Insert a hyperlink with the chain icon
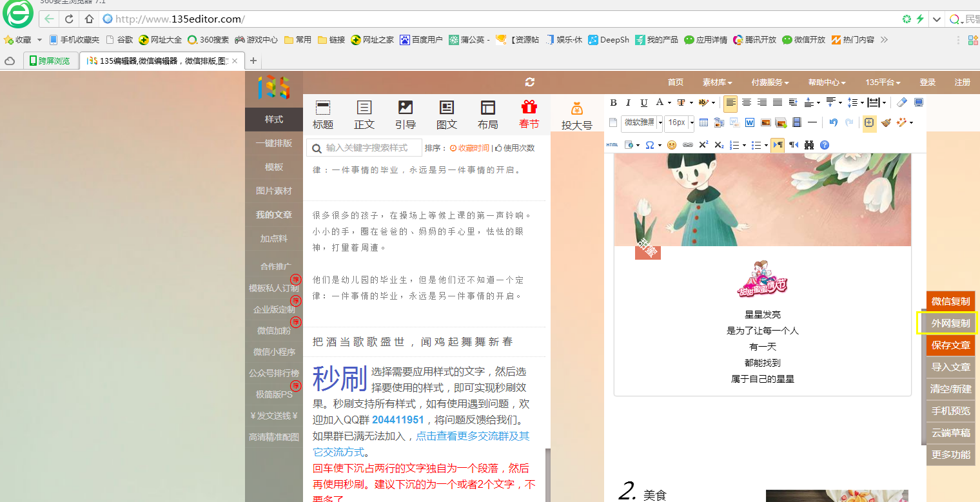The height and width of the screenshot is (502, 980). pyautogui.click(x=688, y=145)
